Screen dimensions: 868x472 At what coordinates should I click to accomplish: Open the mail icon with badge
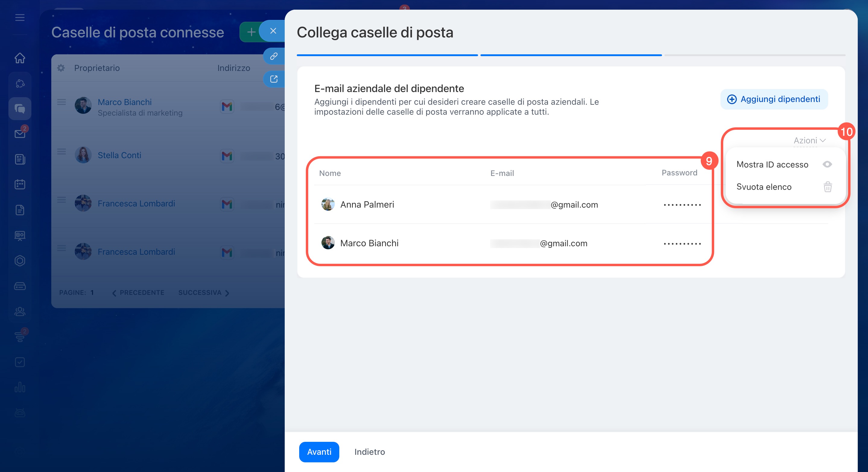(x=20, y=133)
